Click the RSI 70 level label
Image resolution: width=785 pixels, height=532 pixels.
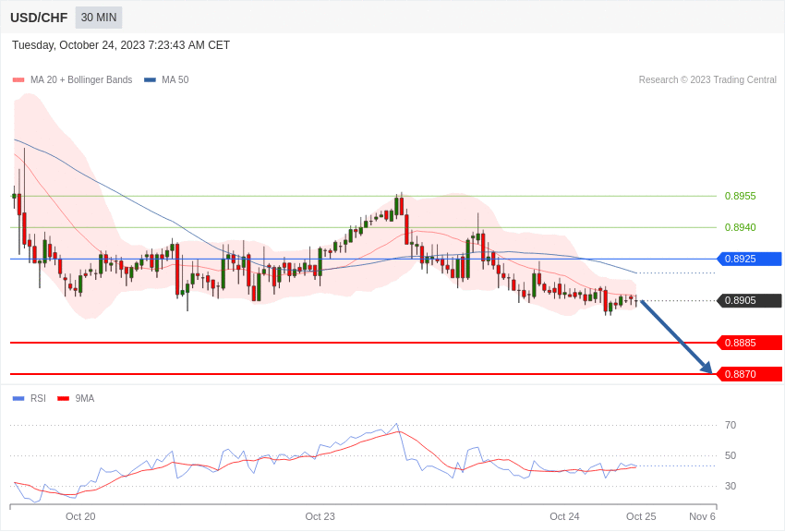(x=731, y=426)
